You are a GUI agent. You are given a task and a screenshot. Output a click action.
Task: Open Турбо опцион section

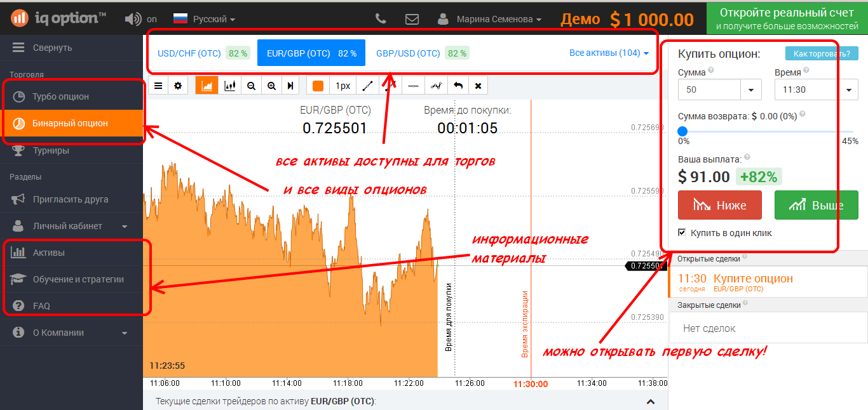pyautogui.click(x=71, y=96)
